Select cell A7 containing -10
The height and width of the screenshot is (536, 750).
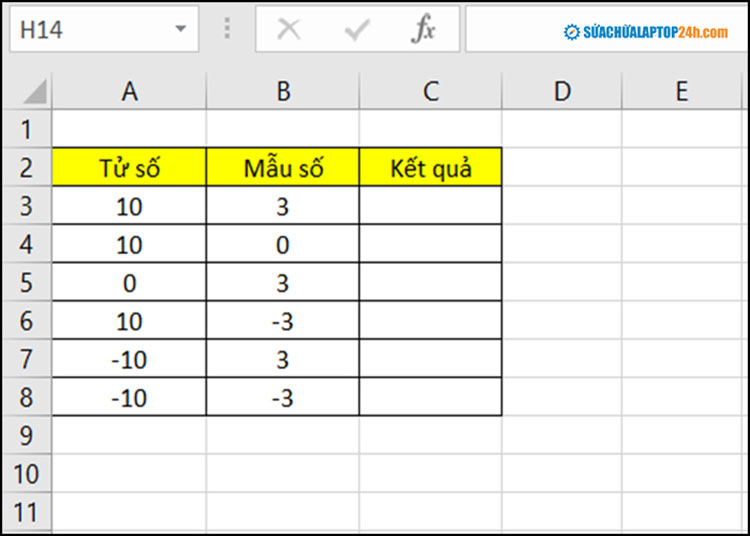(129, 359)
